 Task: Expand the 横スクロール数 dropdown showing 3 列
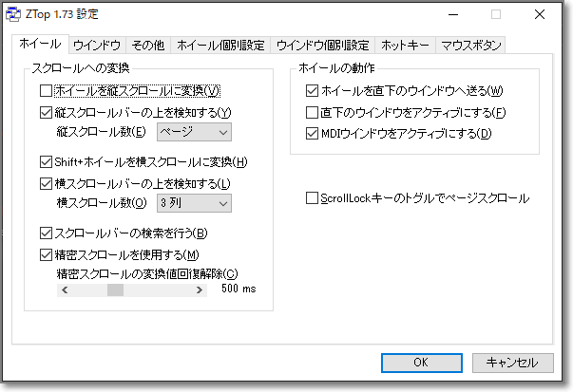click(x=193, y=202)
